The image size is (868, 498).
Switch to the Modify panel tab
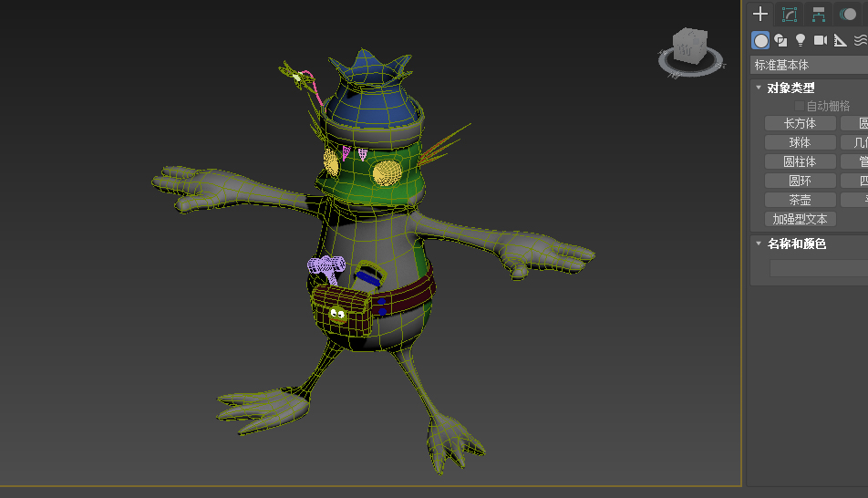(x=790, y=15)
